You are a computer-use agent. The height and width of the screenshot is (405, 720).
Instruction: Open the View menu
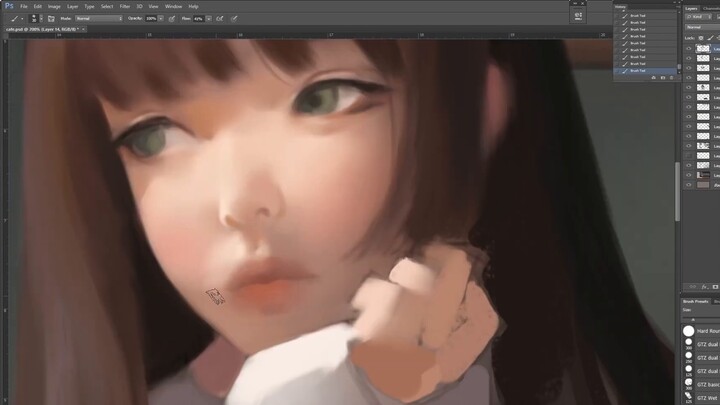click(153, 6)
